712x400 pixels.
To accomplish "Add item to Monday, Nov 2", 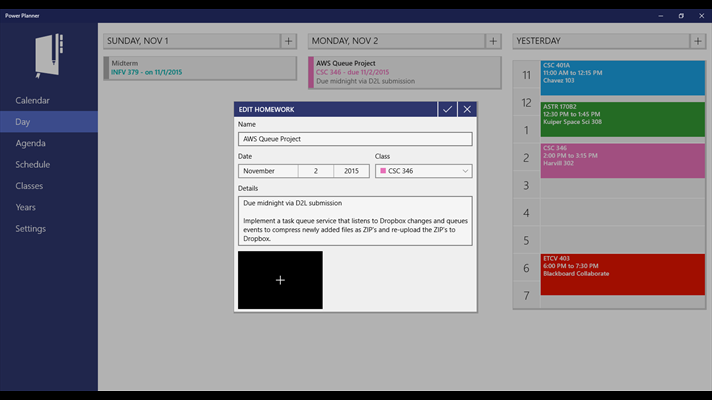I will pos(493,41).
